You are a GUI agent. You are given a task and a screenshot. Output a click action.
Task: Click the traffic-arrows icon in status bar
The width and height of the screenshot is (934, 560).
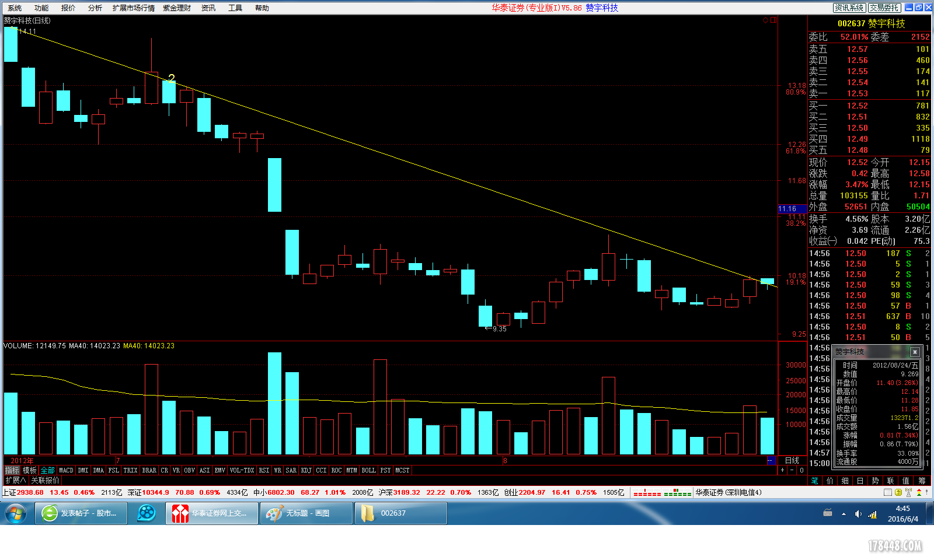pos(919,492)
